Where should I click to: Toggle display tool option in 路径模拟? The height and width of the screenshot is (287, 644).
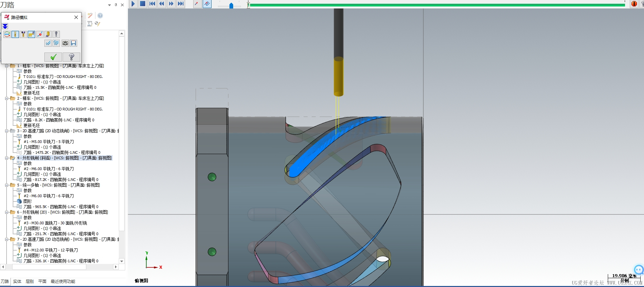[15, 34]
